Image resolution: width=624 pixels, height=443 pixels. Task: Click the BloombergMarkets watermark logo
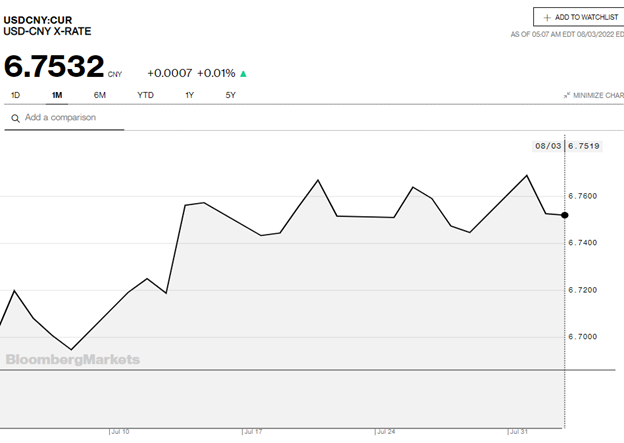[73, 359]
